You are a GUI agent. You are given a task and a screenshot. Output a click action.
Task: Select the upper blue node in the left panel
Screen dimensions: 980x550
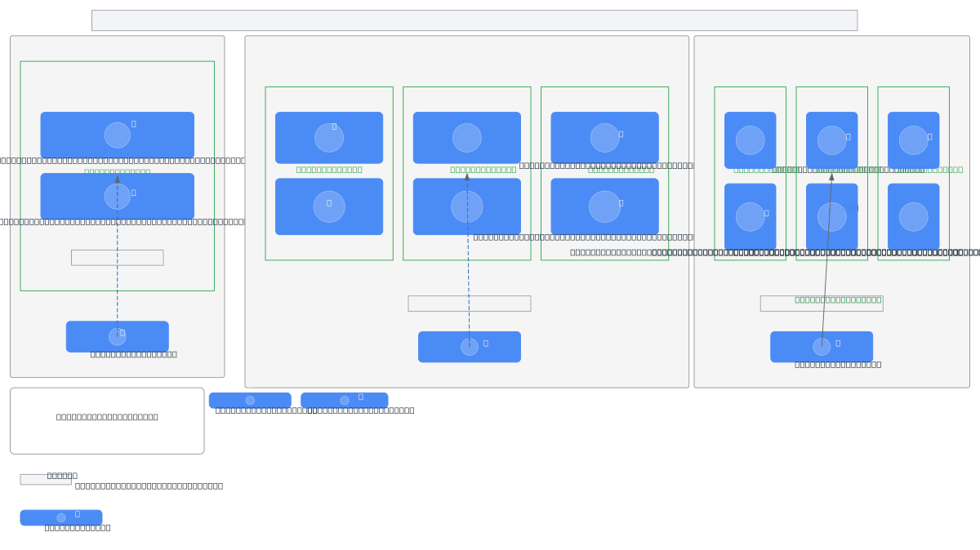pos(118,135)
